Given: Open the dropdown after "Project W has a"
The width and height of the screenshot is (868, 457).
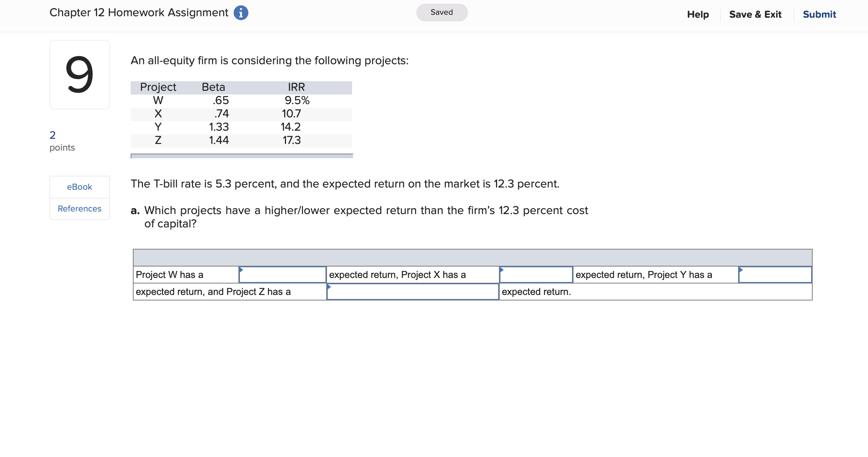Looking at the screenshot, I should click(282, 275).
